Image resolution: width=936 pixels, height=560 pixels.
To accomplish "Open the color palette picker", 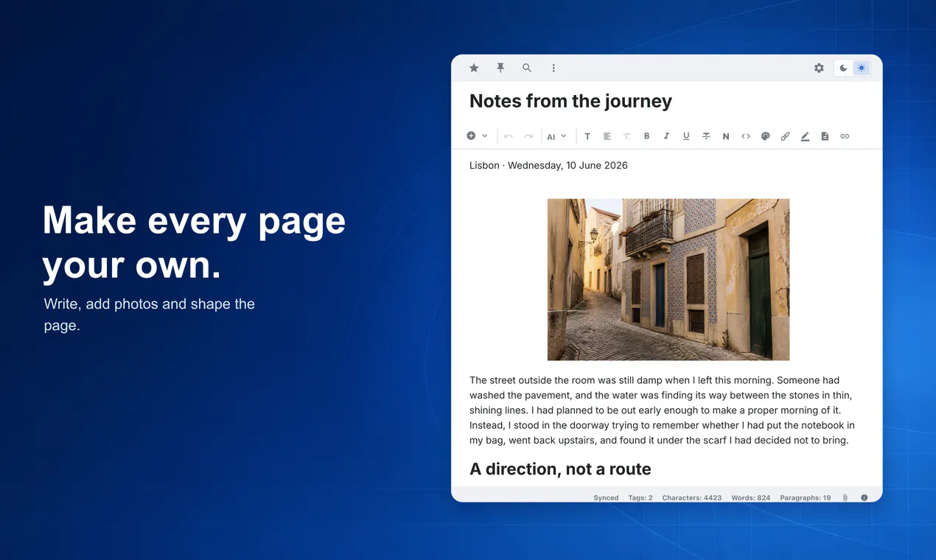I will [x=766, y=136].
